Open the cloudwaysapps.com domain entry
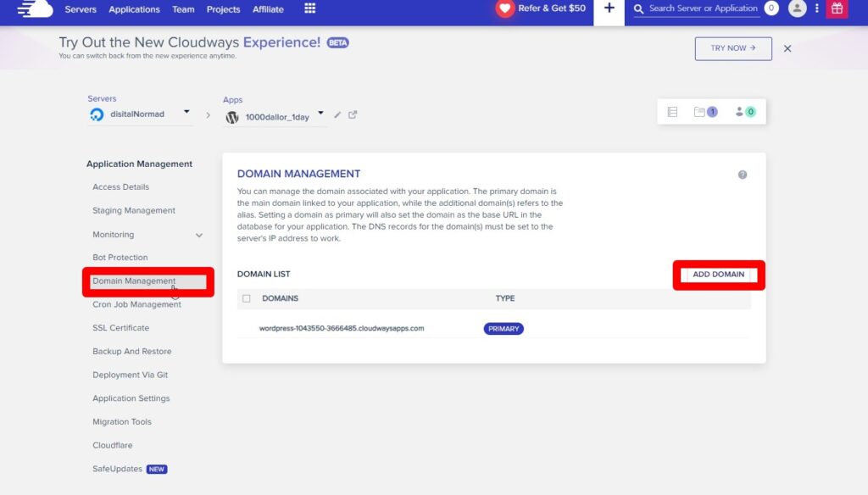868x495 pixels. [x=342, y=328]
